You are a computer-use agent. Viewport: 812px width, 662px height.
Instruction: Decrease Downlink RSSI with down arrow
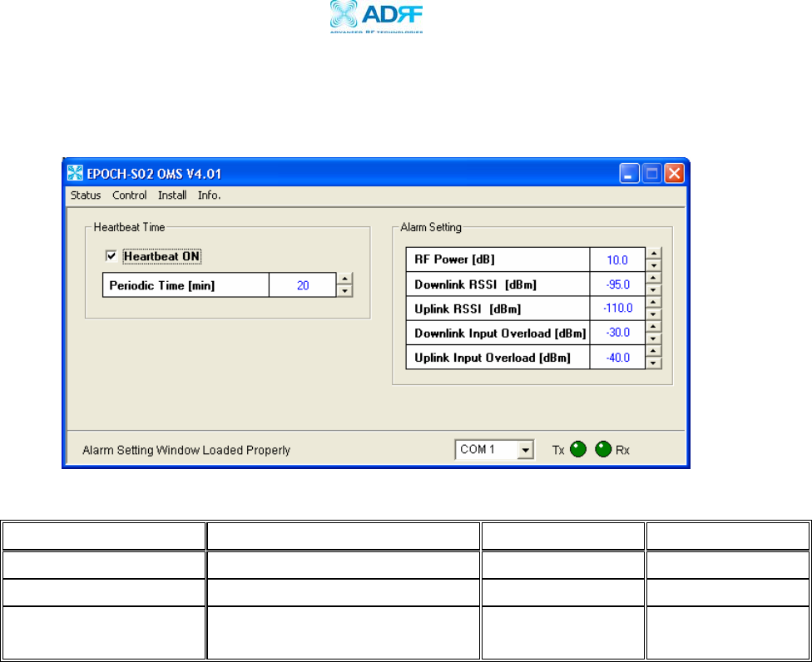click(654, 289)
